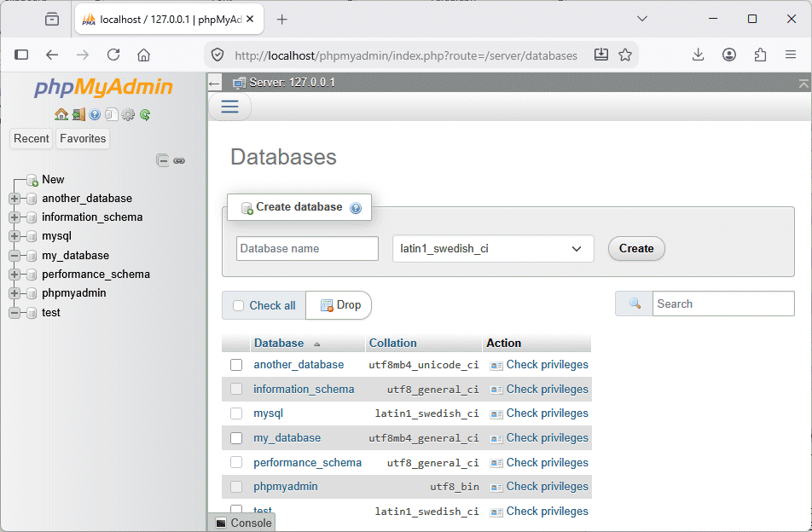The image size is (812, 532).
Task: Click the browser back arrow
Action: tap(52, 55)
